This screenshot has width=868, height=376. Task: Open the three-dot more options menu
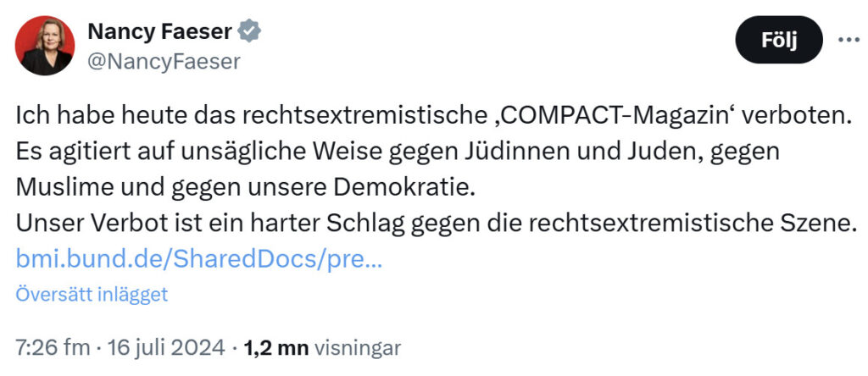click(x=848, y=40)
